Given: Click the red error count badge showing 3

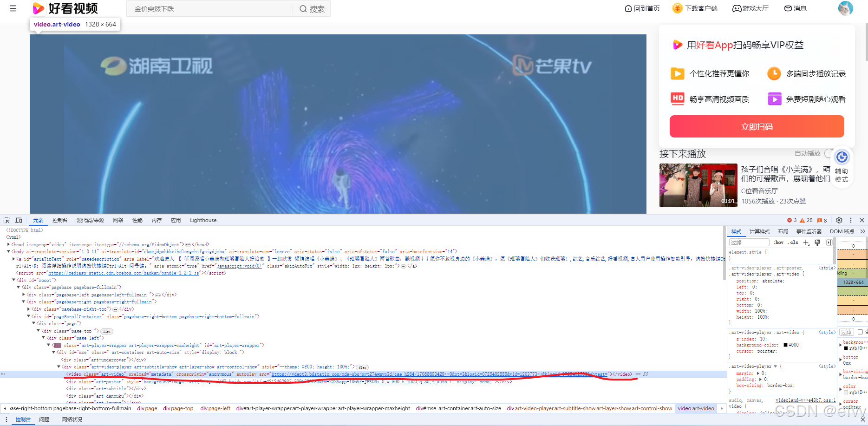Looking at the screenshot, I should tap(792, 220).
